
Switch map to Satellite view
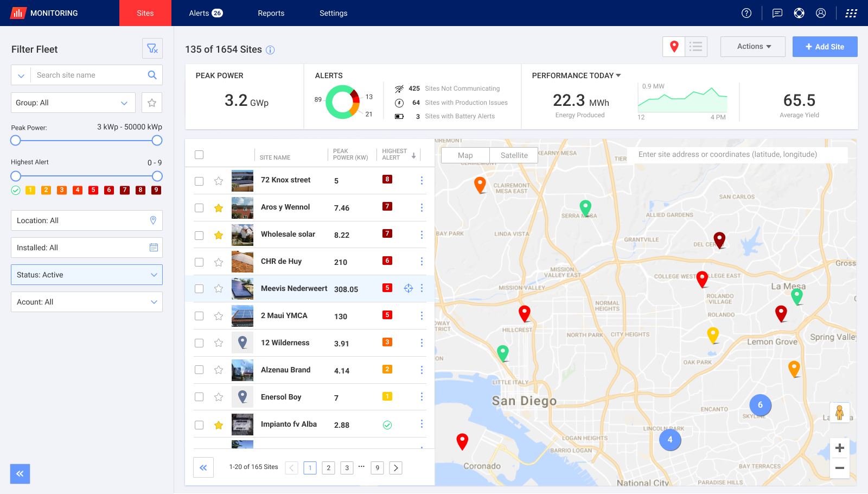click(514, 155)
